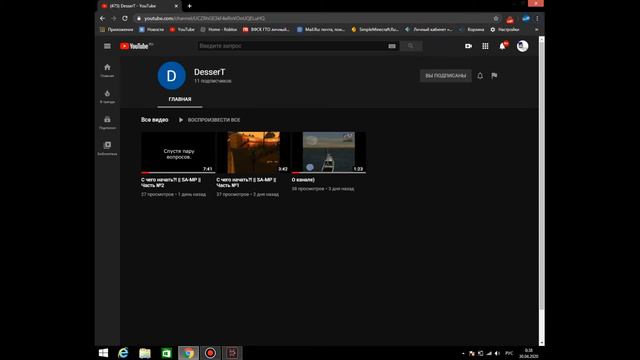The height and width of the screenshot is (360, 640).
Task: Open Subscriptions in YouTube sidebar
Action: click(107, 122)
